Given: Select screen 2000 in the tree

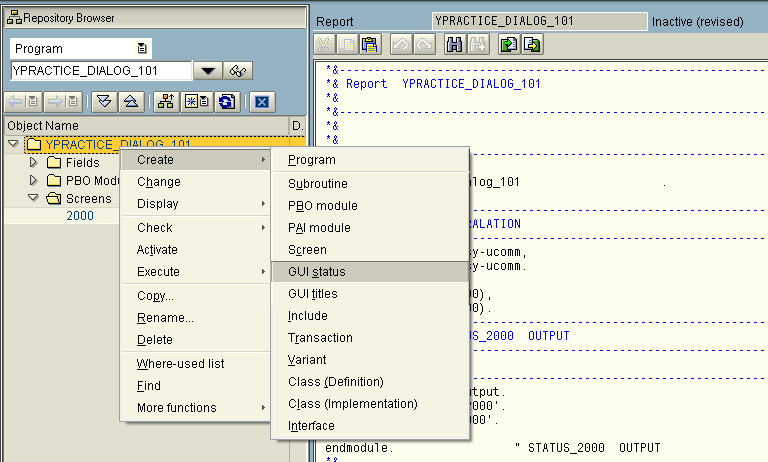Looking at the screenshot, I should [x=82, y=216].
